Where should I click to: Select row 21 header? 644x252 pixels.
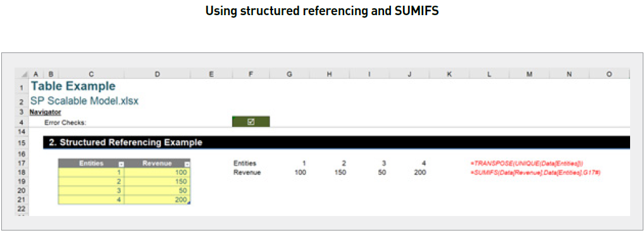[22, 200]
